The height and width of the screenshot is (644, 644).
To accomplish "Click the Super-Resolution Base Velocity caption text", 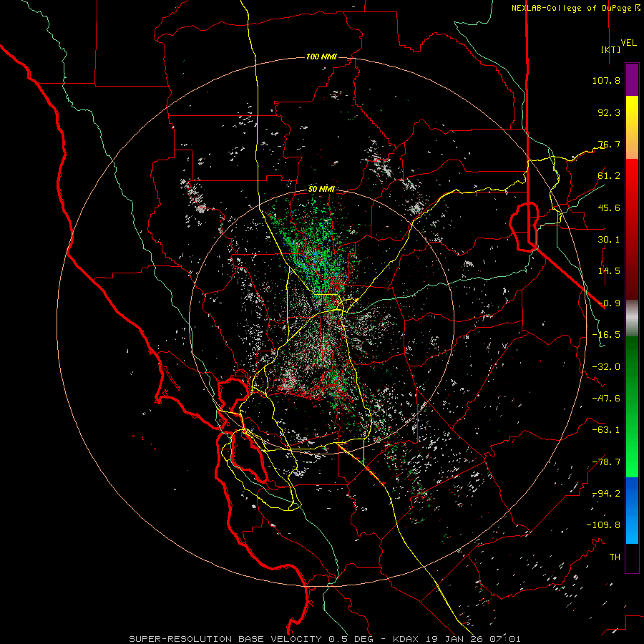I will 325,639.
